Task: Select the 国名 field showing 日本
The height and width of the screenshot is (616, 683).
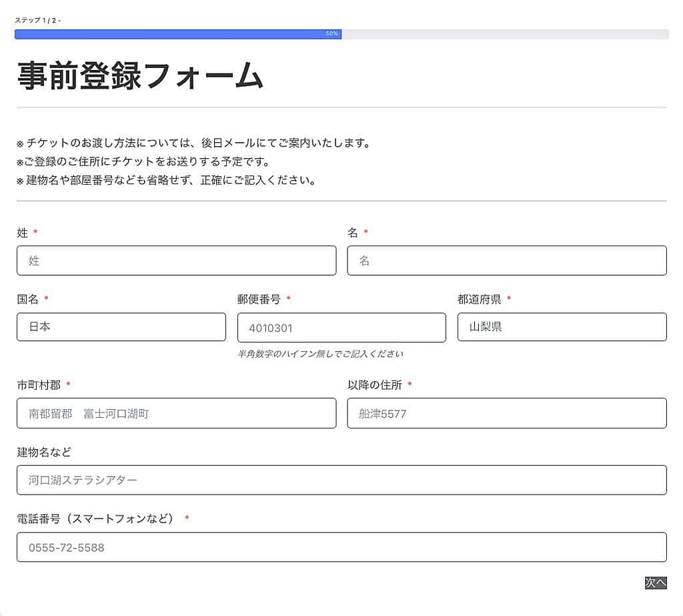Action: click(x=121, y=327)
